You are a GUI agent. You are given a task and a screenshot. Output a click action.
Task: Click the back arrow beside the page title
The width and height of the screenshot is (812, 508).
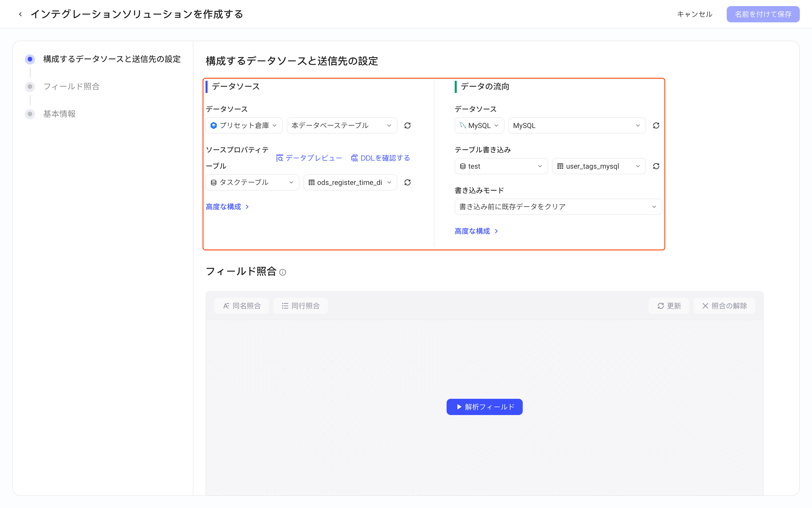click(21, 14)
